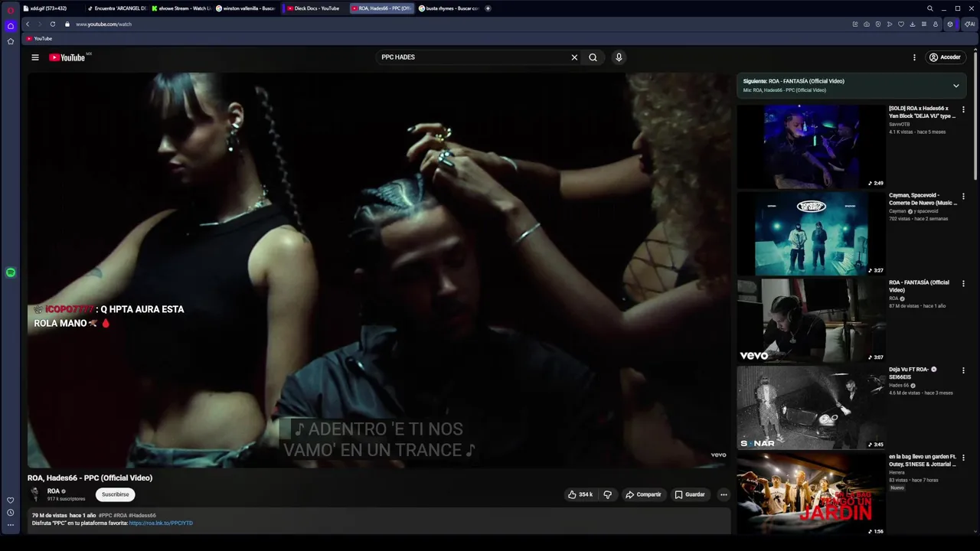Open ad blocker shield icon in toolbar
This screenshot has height=551, width=980.
tap(878, 24)
